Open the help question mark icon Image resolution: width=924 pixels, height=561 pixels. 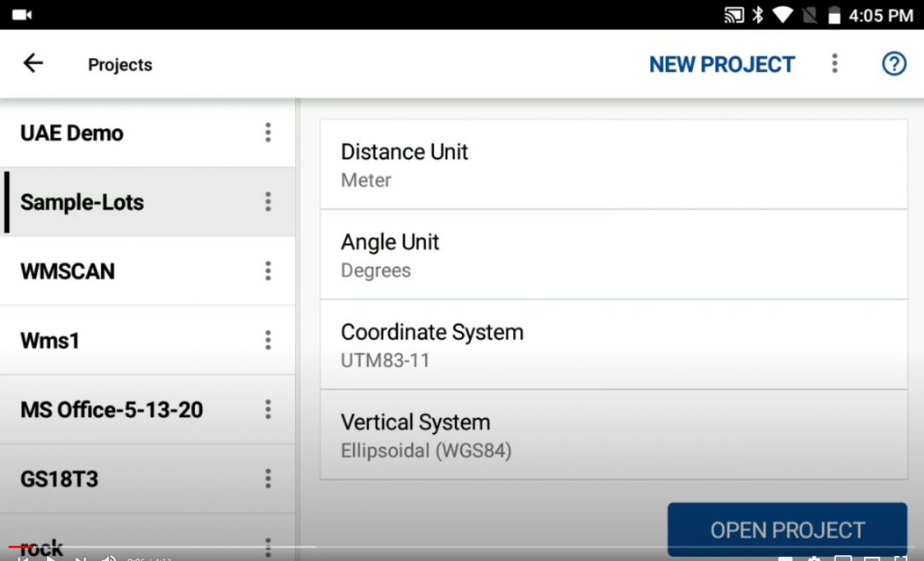tap(894, 63)
